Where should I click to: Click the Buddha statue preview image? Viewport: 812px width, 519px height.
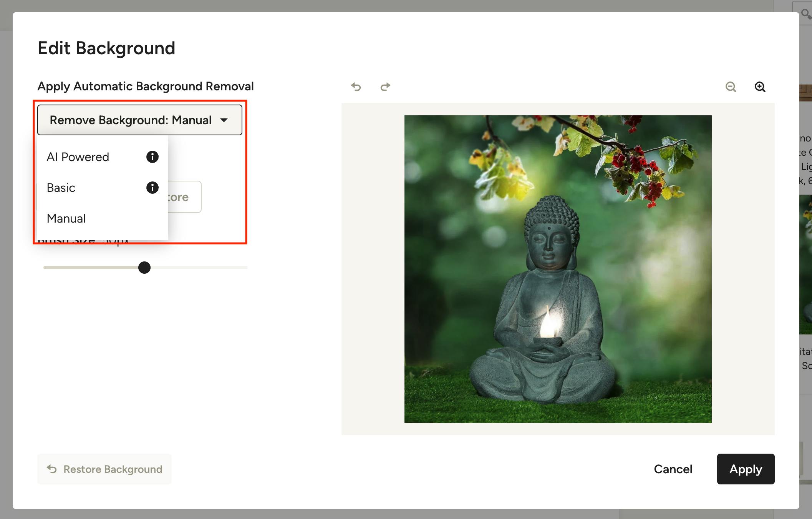click(558, 269)
